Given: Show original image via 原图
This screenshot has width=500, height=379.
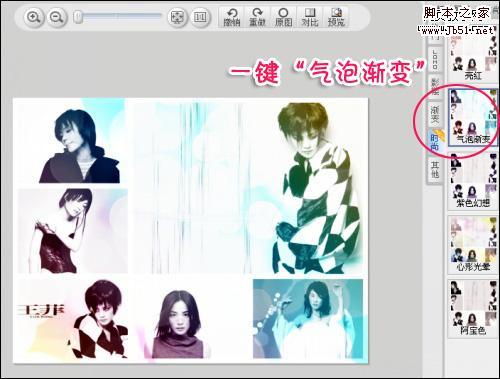Looking at the screenshot, I should (283, 17).
